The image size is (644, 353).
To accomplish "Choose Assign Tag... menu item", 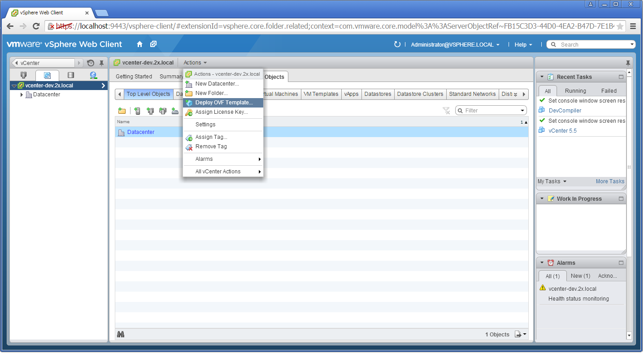I will 223,137.
